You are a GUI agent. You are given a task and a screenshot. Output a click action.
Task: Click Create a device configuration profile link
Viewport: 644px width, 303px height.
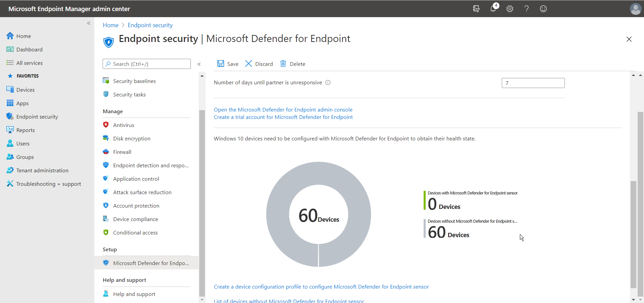321,287
